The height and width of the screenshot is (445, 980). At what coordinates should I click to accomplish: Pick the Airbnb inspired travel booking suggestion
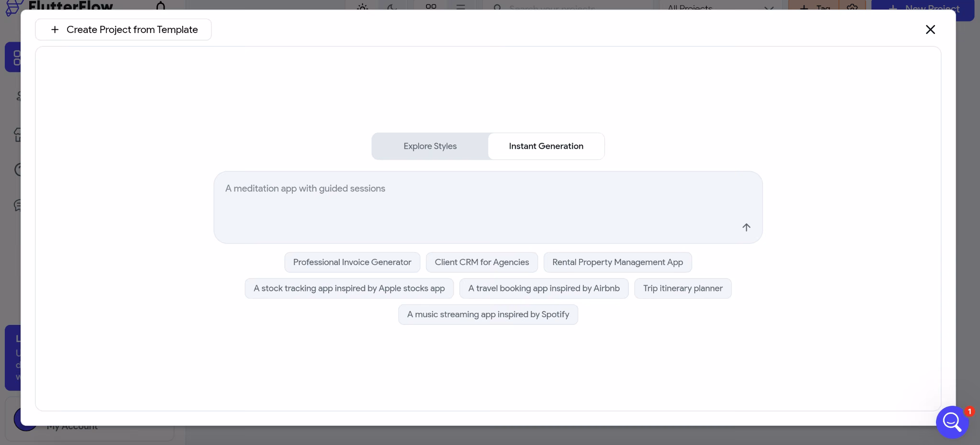point(544,289)
